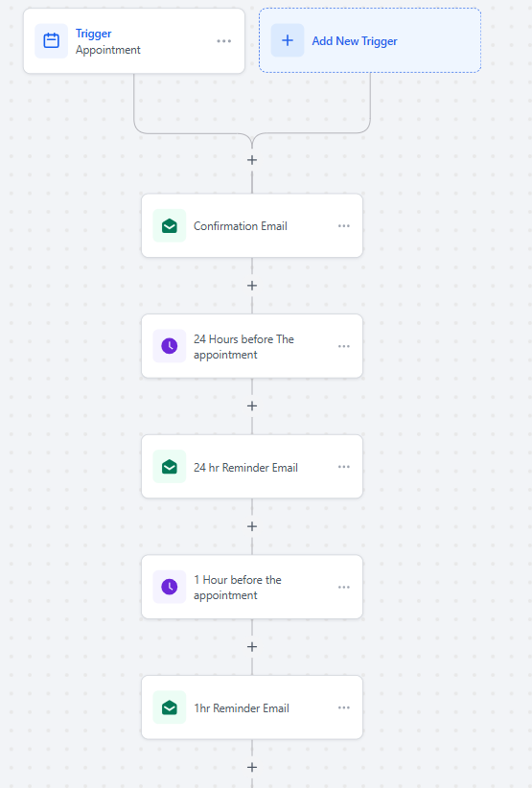Image resolution: width=532 pixels, height=788 pixels.
Task: Click the clock icon on 1 Hour before step
Action: tap(170, 587)
